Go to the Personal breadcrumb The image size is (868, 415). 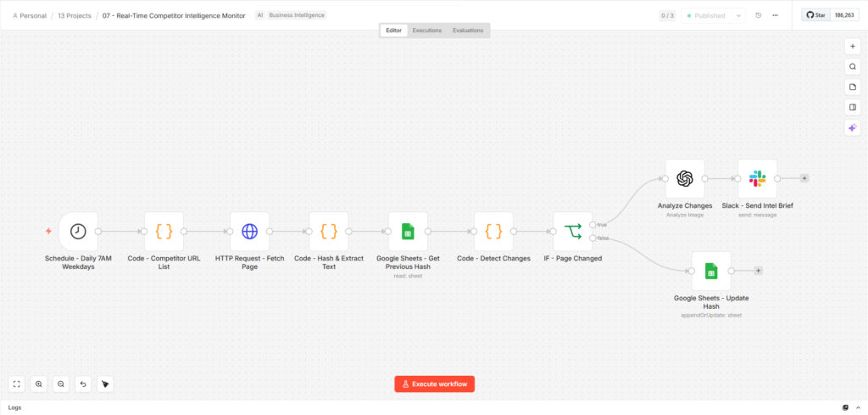click(x=30, y=15)
